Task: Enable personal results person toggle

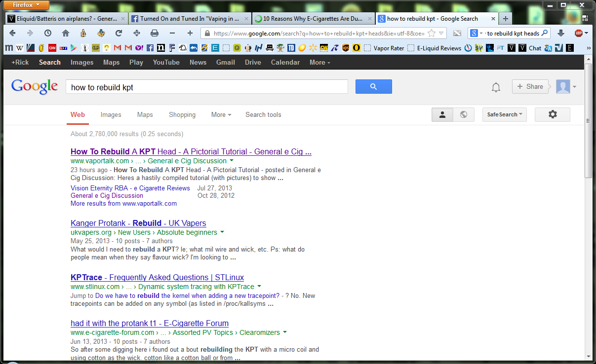Action: click(x=442, y=114)
